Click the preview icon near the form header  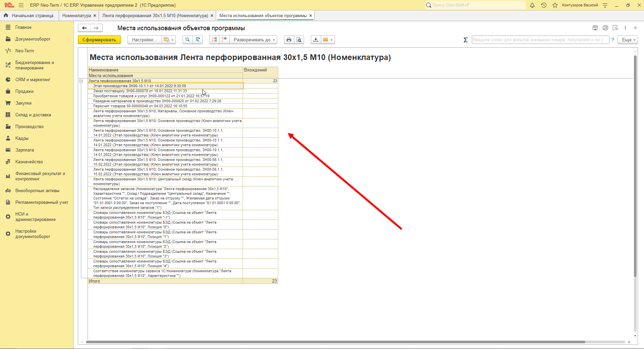click(615, 28)
